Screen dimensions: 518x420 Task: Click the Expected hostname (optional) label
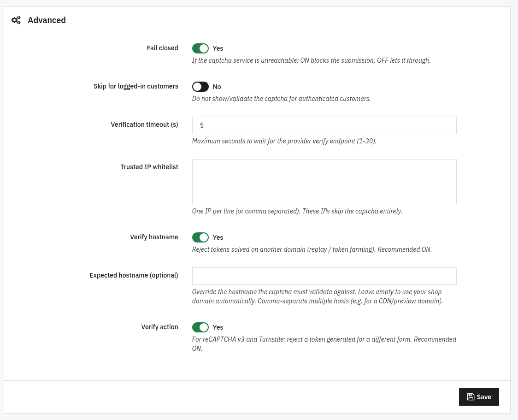[x=134, y=275]
